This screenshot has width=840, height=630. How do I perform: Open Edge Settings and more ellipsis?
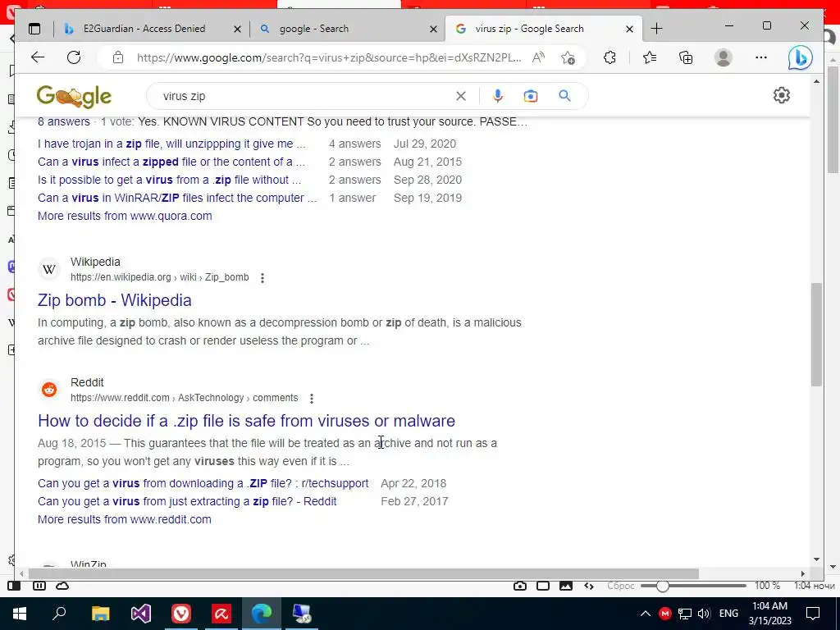(x=761, y=57)
